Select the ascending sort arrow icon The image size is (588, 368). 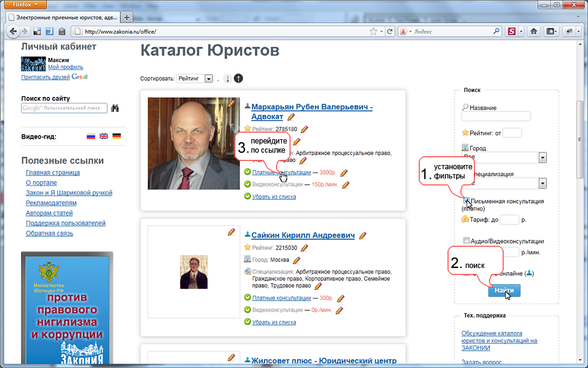coord(238,78)
